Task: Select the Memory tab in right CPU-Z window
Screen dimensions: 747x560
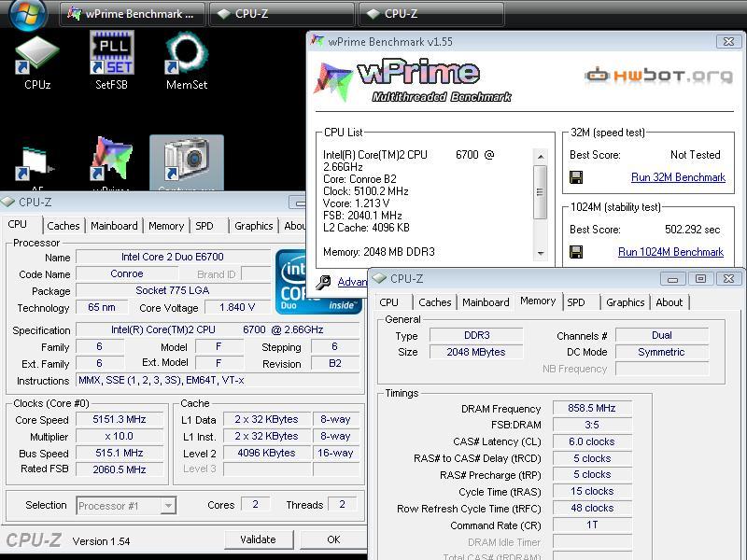Action: point(538,301)
